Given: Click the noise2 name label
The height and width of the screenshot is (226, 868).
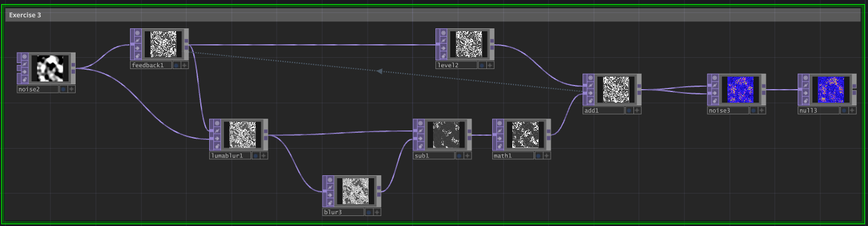Looking at the screenshot, I should coord(38,89).
